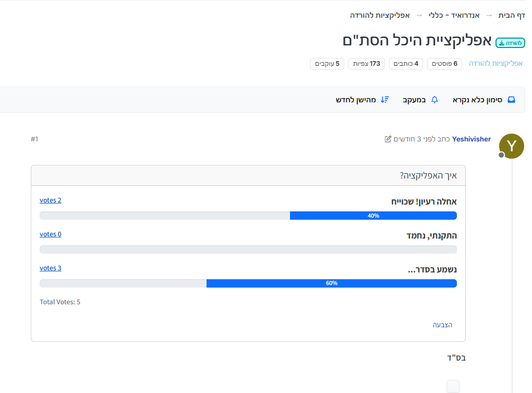This screenshot has height=393, width=532.
Task: Open the דף הבית breadcrumb
Action: point(512,15)
